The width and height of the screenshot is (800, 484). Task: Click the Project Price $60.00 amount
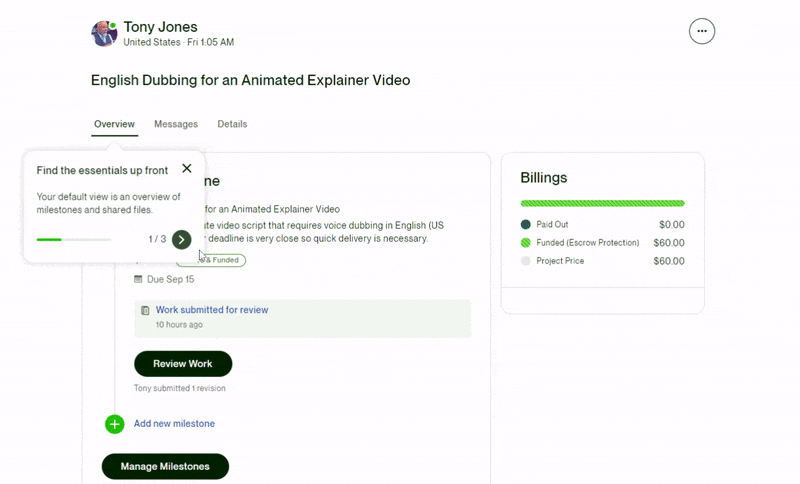(669, 261)
